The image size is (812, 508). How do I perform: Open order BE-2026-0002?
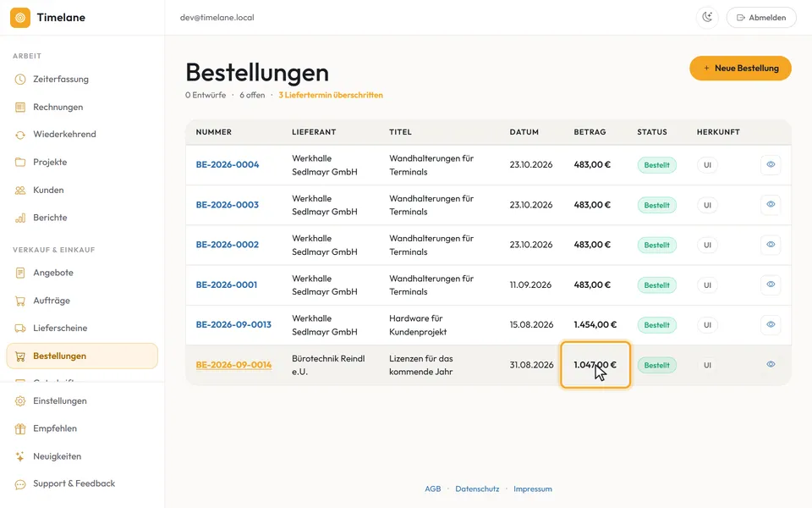228,244
